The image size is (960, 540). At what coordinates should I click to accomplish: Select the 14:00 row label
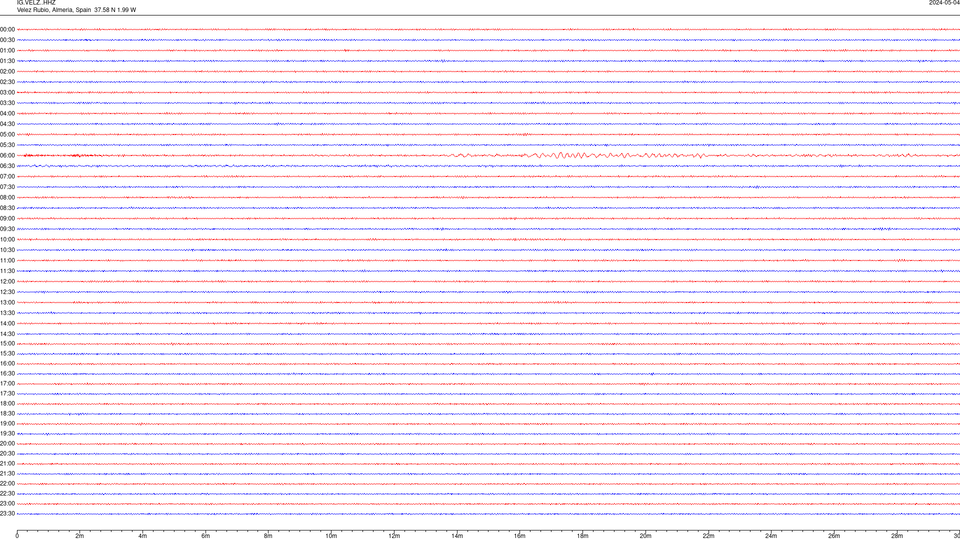(7, 323)
